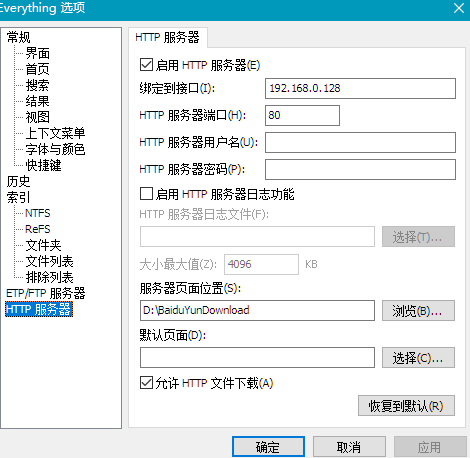Image resolution: width=470 pixels, height=458 pixels.
Task: Click the 绑定到接口 field showing 192.168.0.128
Action: point(360,88)
